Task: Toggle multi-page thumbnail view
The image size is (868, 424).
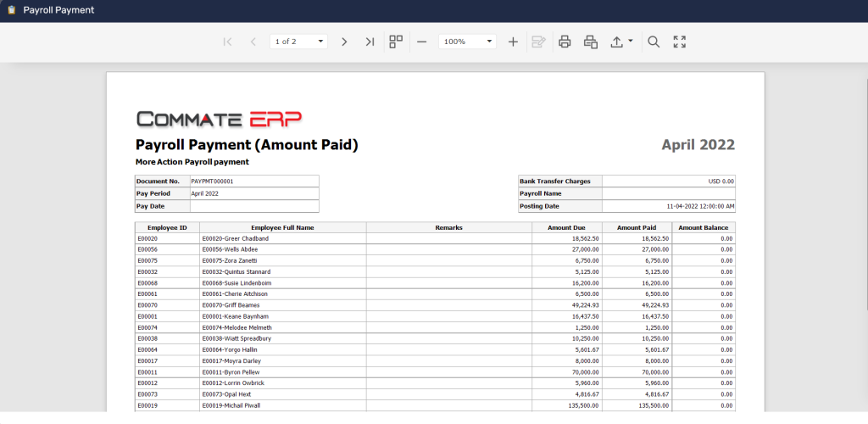Action: [x=396, y=42]
